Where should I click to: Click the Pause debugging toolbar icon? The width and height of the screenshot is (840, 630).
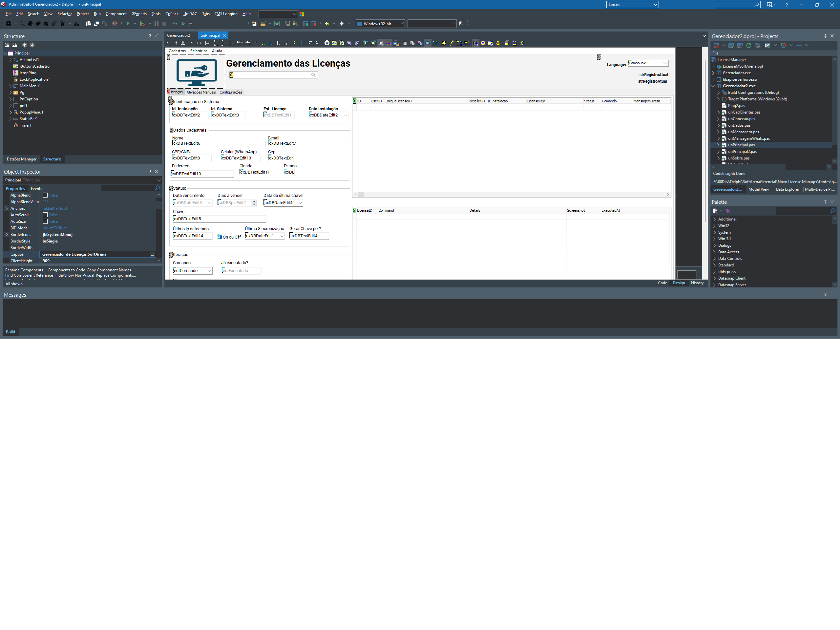point(156,24)
